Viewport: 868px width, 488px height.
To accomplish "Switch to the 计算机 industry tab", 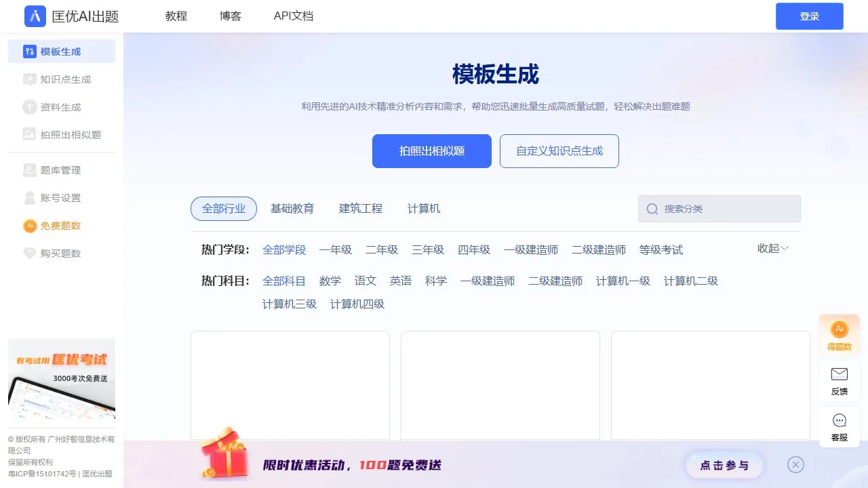I will tap(424, 209).
